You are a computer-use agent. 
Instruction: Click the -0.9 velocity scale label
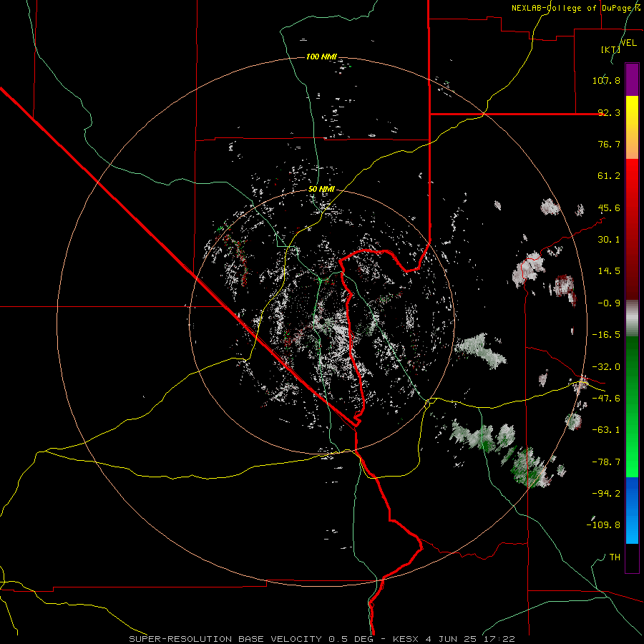609,303
